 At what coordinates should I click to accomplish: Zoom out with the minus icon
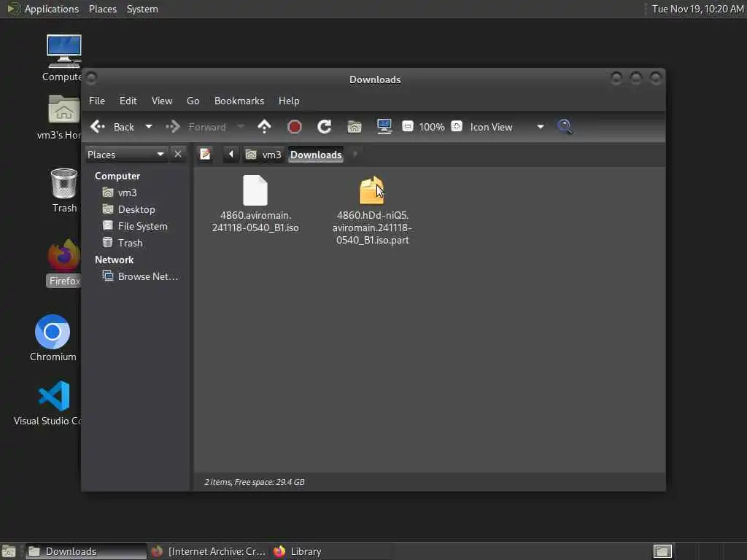tap(407, 127)
